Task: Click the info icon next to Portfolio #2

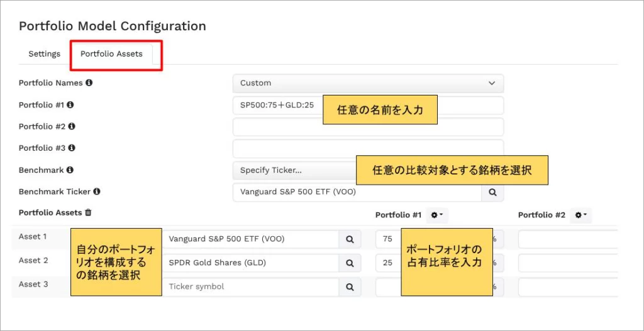Action: tap(71, 126)
